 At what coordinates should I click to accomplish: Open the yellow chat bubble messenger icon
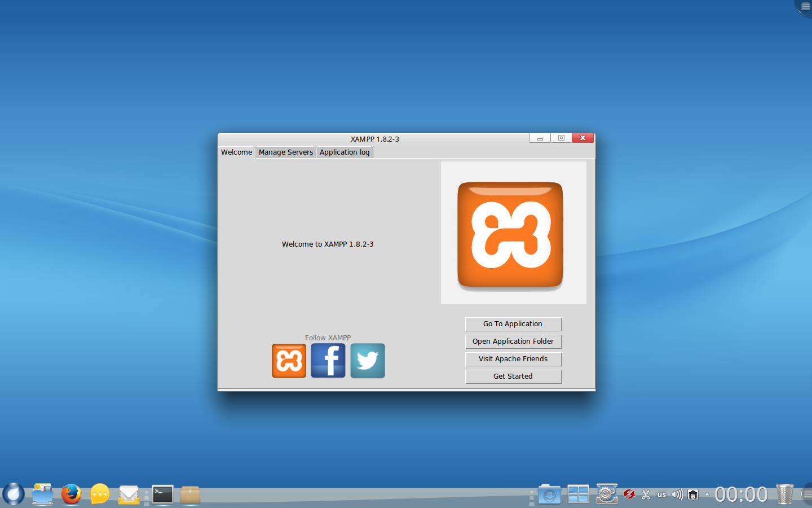pos(100,494)
